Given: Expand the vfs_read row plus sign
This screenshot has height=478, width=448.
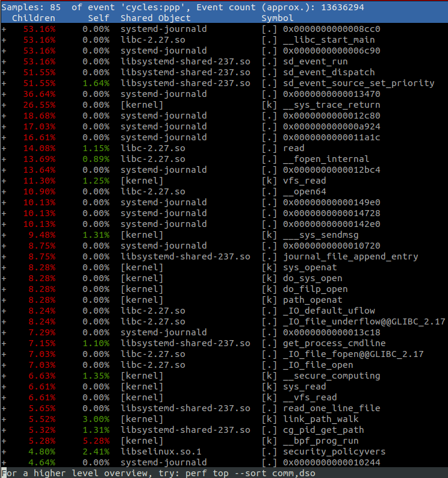Looking at the screenshot, I should pos(4,181).
